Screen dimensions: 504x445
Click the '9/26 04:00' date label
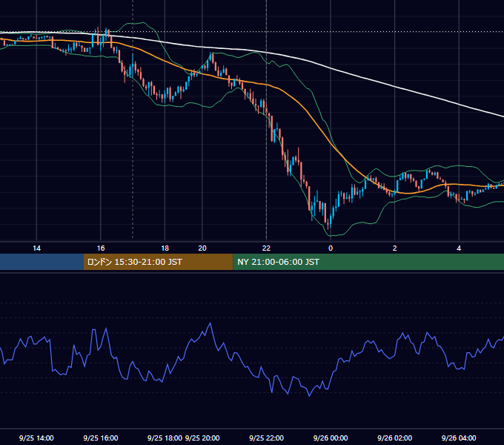[x=459, y=438]
